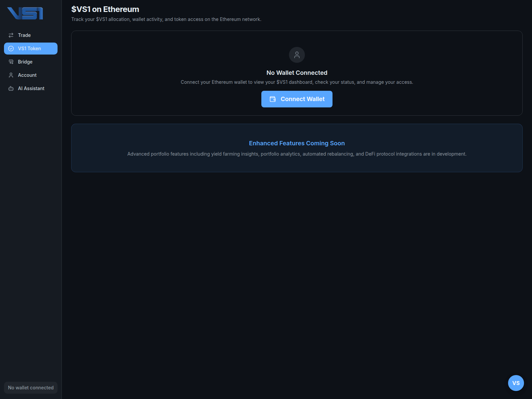Select the AI Assistant bot icon

pyautogui.click(x=11, y=88)
